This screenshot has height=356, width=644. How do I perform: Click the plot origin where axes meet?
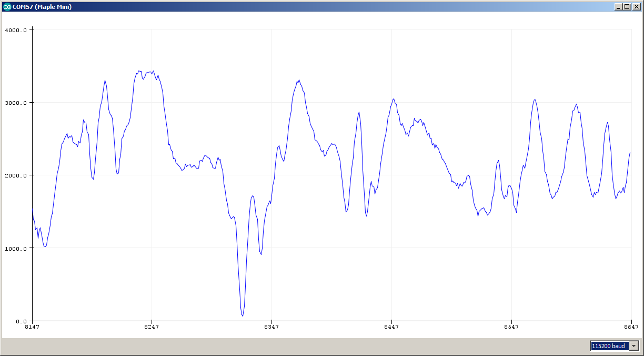point(32,320)
